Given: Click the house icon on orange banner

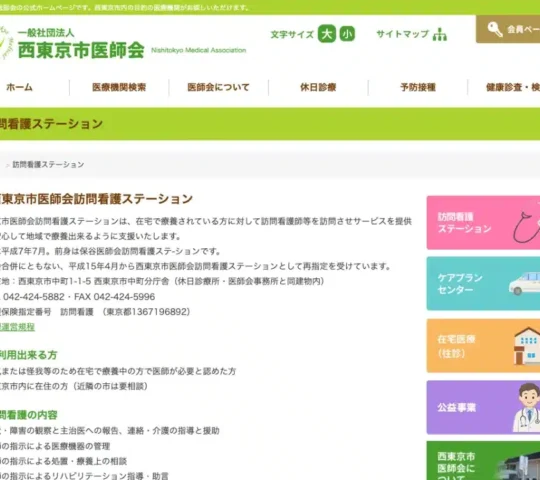Looking at the screenshot, I should (x=527, y=346).
